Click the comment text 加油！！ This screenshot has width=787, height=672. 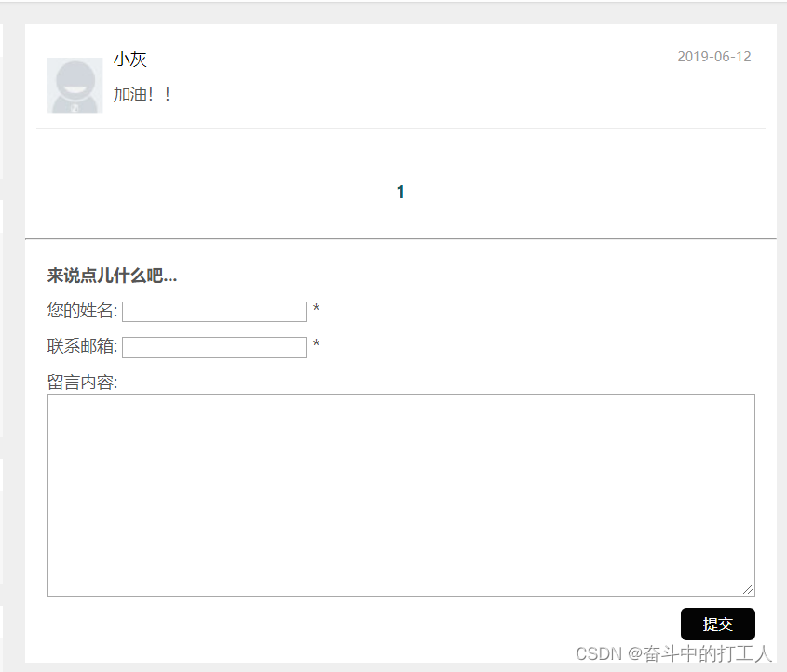click(x=142, y=94)
